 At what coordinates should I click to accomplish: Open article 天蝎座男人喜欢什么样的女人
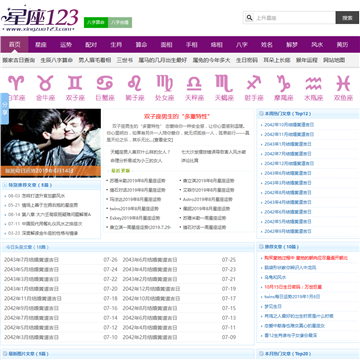tap(140, 152)
